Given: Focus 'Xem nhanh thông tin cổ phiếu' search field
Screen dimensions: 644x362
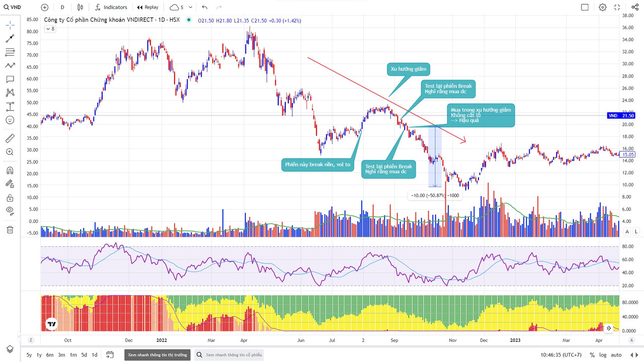Looking at the screenshot, I should coord(229,355).
